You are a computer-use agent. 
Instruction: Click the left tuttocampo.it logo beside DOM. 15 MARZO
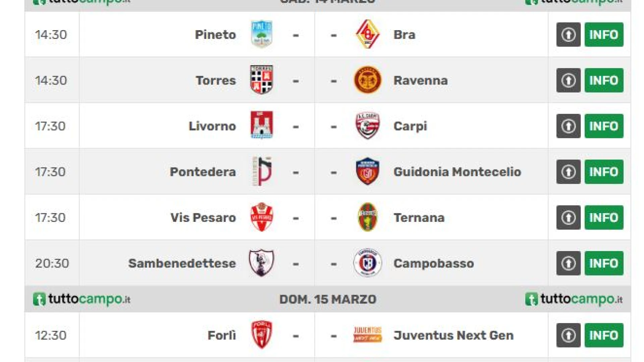(82, 299)
